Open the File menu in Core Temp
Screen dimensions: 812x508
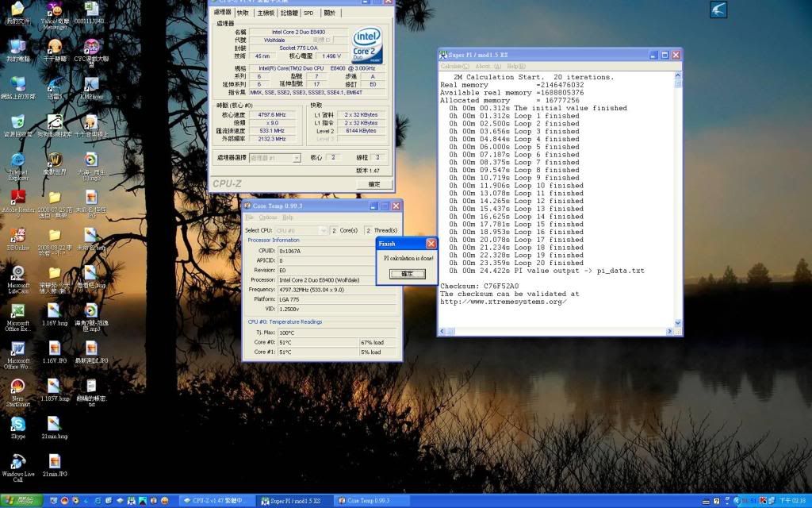[x=250, y=217]
